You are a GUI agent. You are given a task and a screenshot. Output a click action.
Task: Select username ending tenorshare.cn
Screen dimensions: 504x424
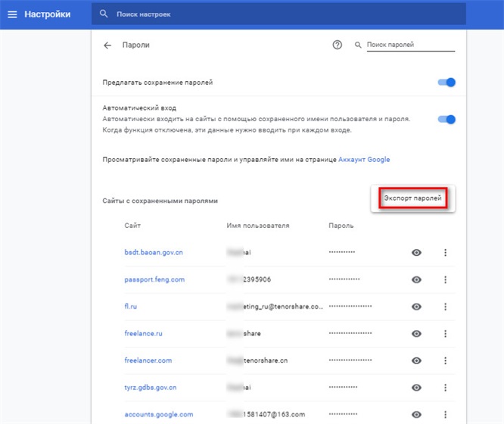pyautogui.click(x=257, y=360)
